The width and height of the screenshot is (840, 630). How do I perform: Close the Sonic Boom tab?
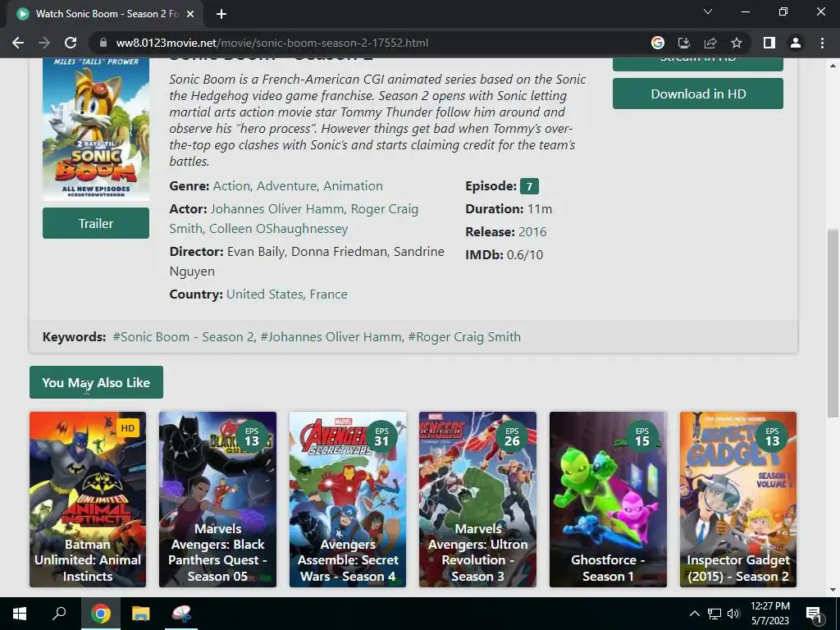coord(189,14)
